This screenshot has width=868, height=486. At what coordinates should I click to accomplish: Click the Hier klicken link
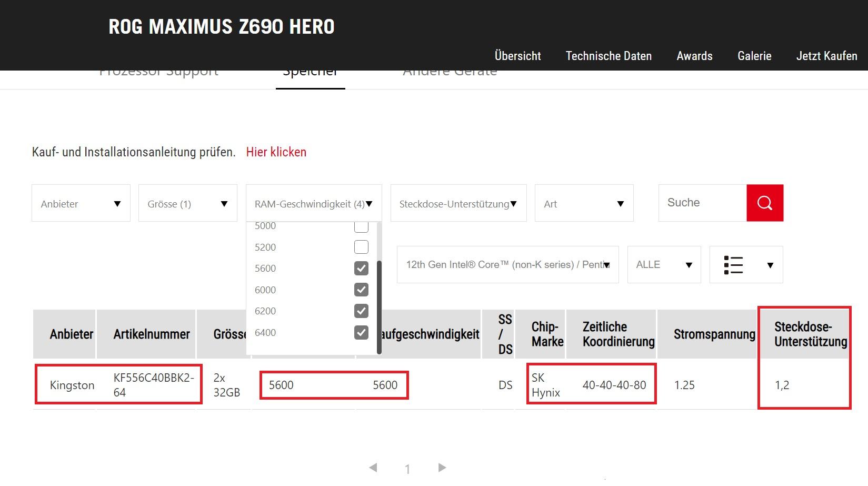coord(276,152)
